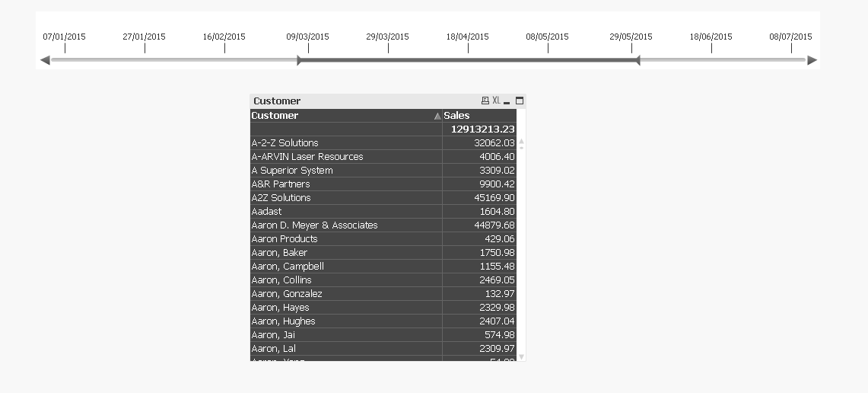Select the 08/05/2015 date label
This screenshot has height=393, width=868.
pyautogui.click(x=547, y=37)
